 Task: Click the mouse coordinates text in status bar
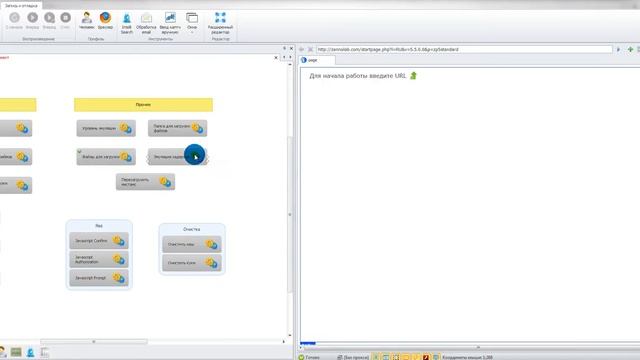[467, 357]
